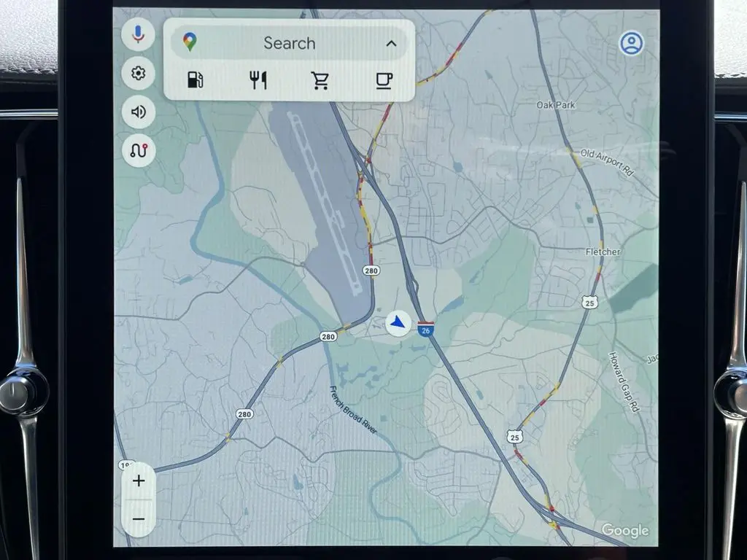This screenshot has height=560, width=747.
Task: Zoom in with the plus button
Action: [139, 481]
